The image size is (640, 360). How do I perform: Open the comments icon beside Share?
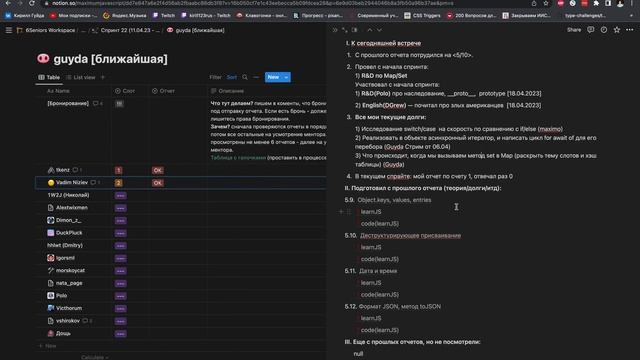coord(590,30)
